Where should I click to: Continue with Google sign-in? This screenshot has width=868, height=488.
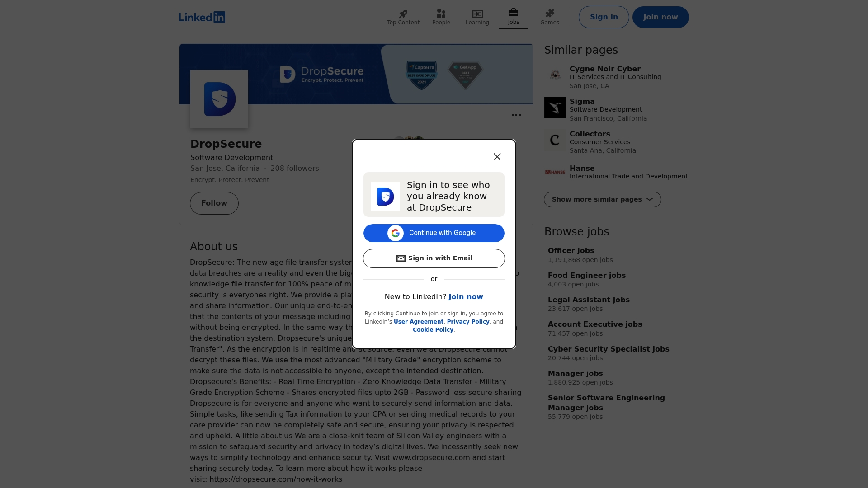[x=434, y=233]
